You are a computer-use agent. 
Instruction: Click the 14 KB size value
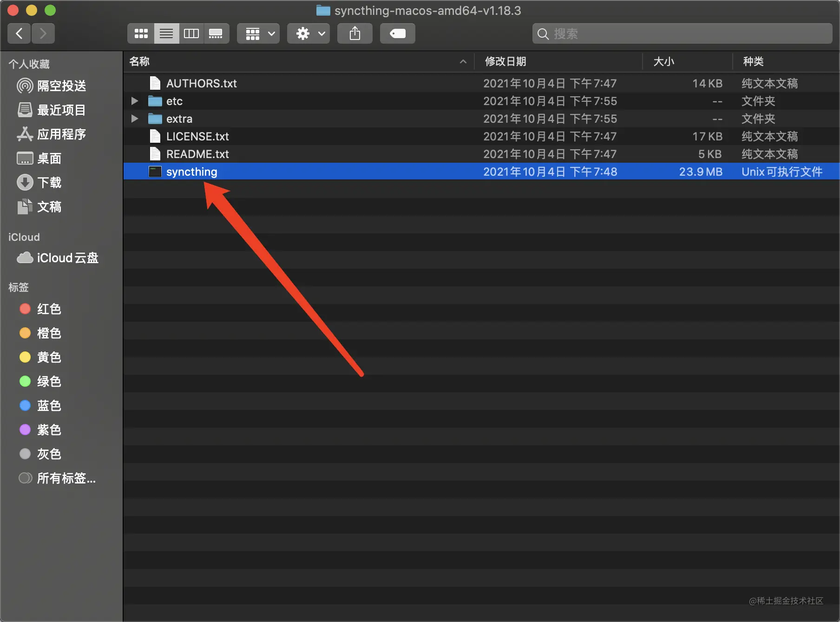pos(707,83)
